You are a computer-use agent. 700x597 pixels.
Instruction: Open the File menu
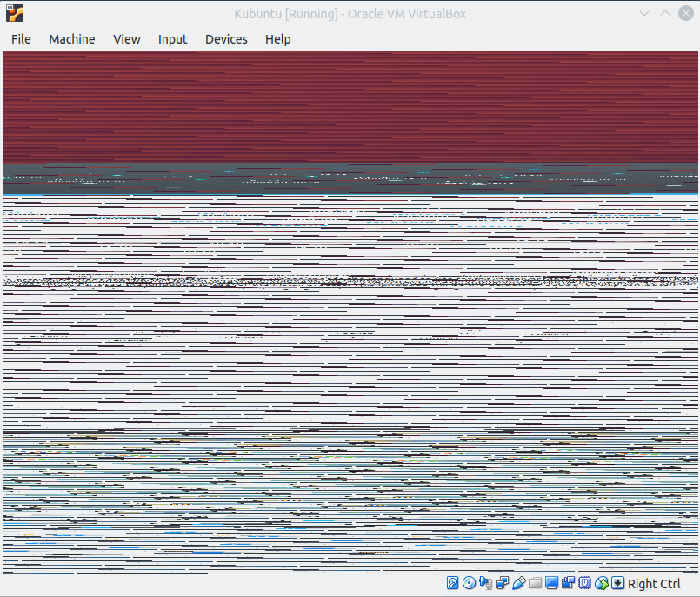pos(21,39)
